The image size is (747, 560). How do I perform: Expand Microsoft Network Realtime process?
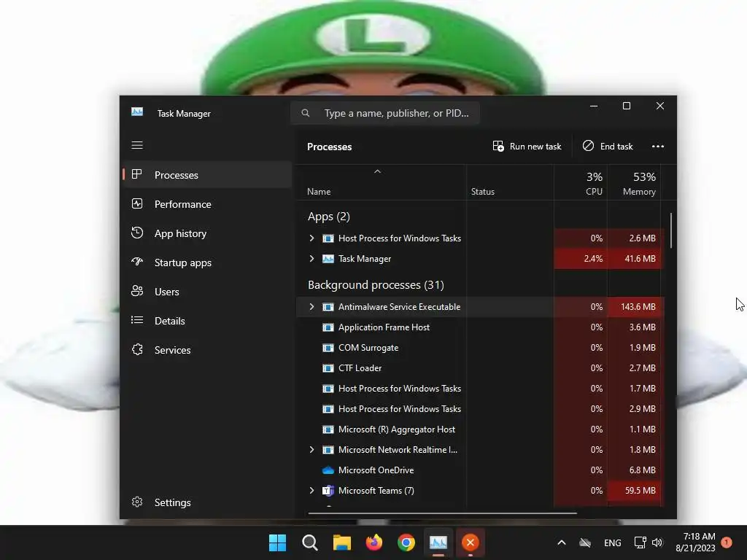coord(311,449)
